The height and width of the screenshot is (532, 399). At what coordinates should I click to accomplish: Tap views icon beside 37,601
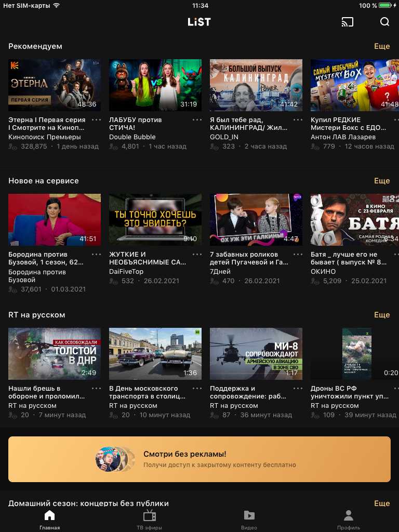(x=12, y=289)
